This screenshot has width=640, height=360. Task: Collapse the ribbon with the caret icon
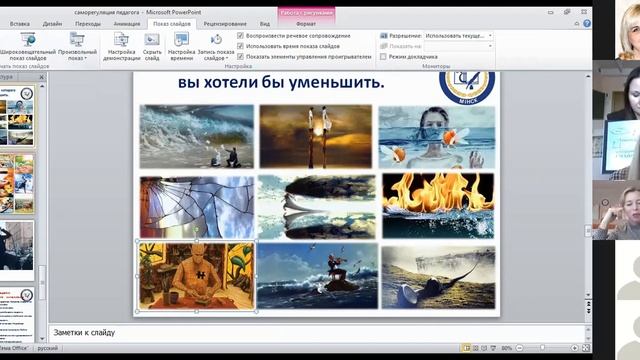pyautogui.click(x=577, y=24)
